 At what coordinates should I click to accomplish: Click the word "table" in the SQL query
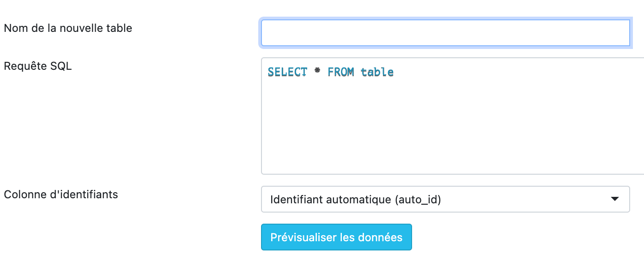point(377,72)
